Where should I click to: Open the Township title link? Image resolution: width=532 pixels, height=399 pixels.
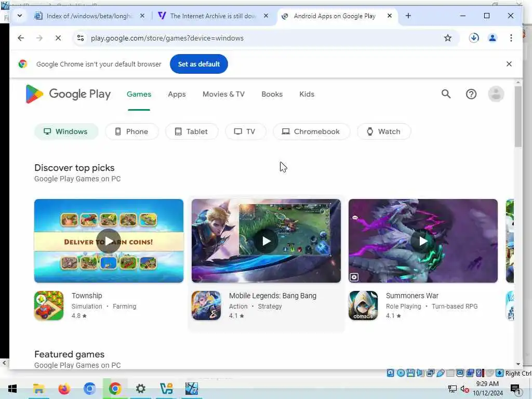click(x=87, y=296)
